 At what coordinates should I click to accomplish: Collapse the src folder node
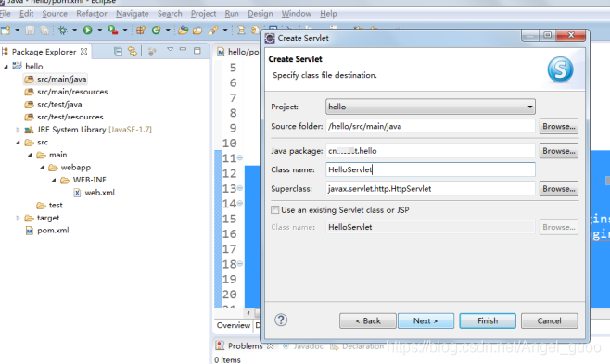(18, 143)
